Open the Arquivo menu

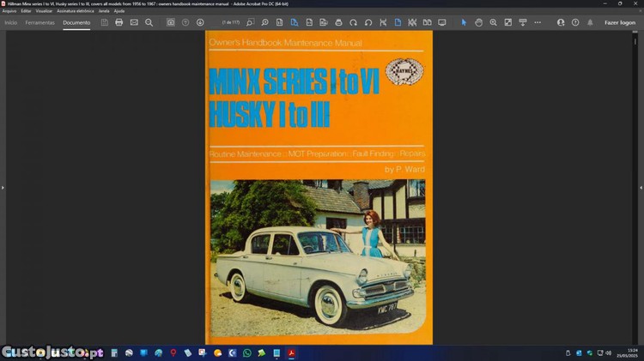click(9, 11)
